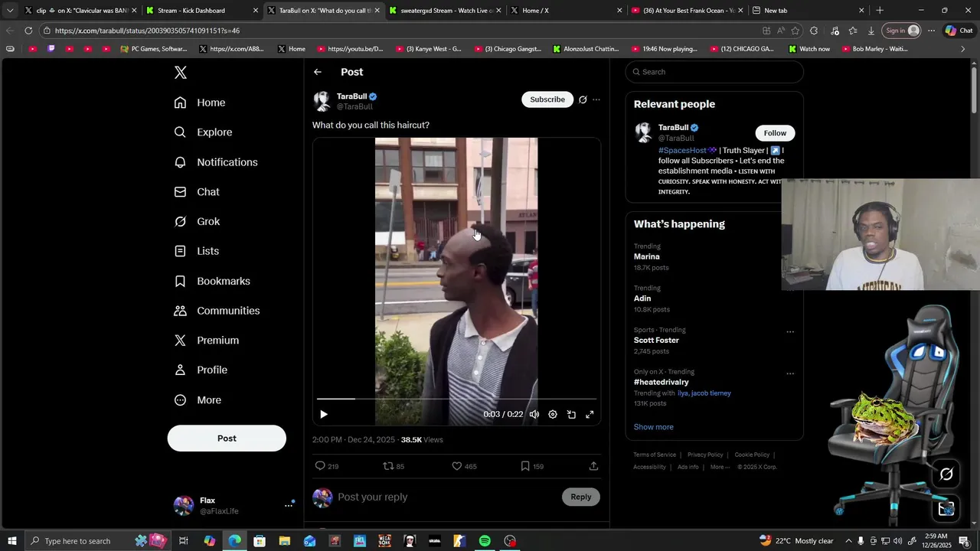The image size is (980, 551).
Task: Open the Explore page
Action: [x=203, y=132]
